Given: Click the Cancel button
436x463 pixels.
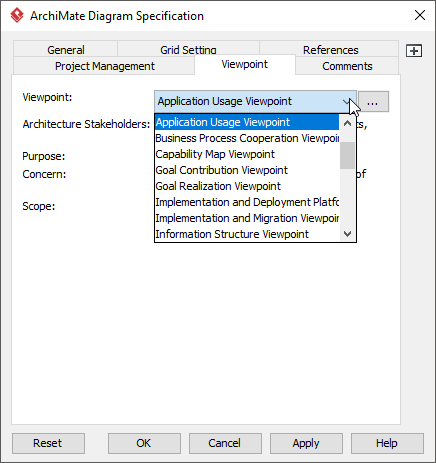Looking at the screenshot, I should coord(225,443).
